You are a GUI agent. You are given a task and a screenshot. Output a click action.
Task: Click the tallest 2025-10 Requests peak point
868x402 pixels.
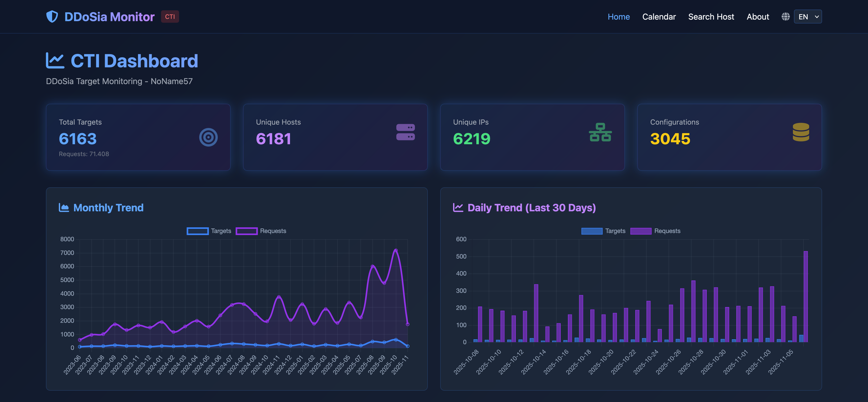[396, 250]
